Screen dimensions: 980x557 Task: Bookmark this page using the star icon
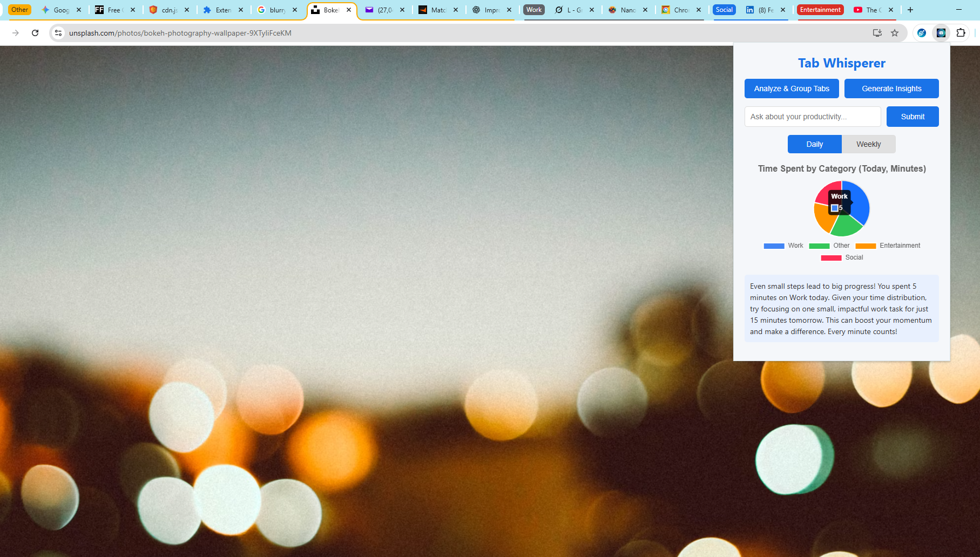point(895,33)
